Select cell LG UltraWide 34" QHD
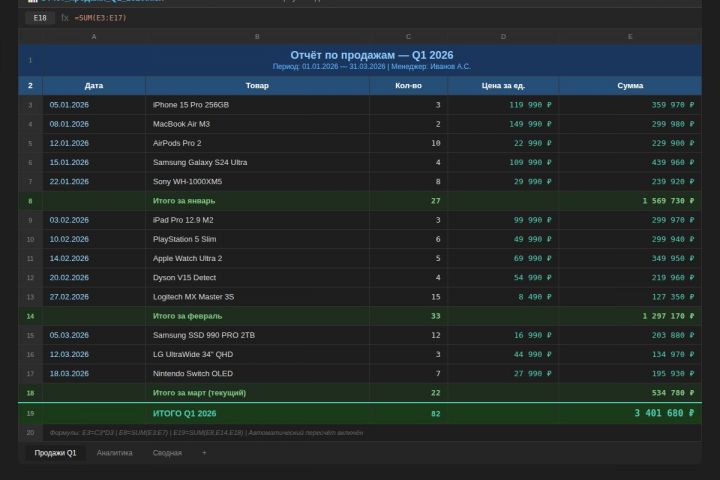This screenshot has height=480, width=720. 257,355
